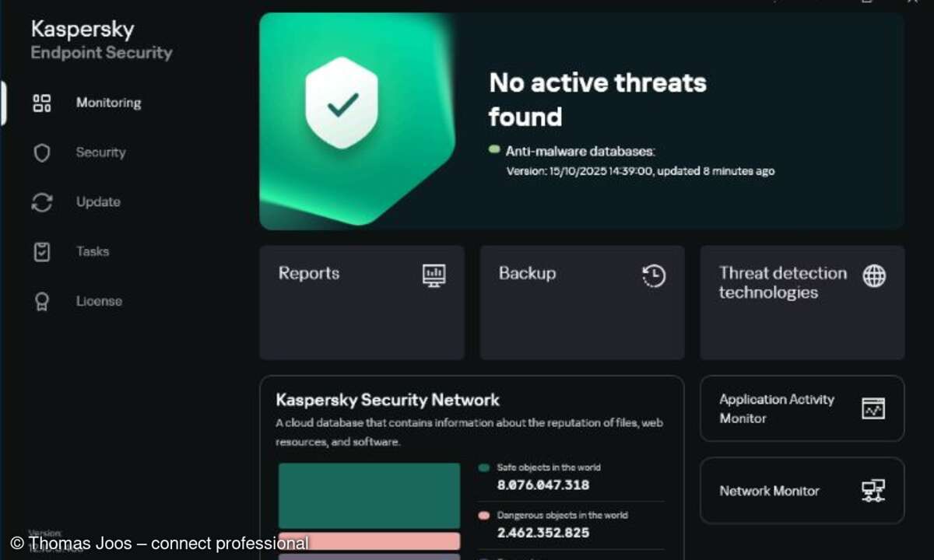Click the pink dangerous objects bar
The height and width of the screenshot is (560, 934).
click(368, 541)
